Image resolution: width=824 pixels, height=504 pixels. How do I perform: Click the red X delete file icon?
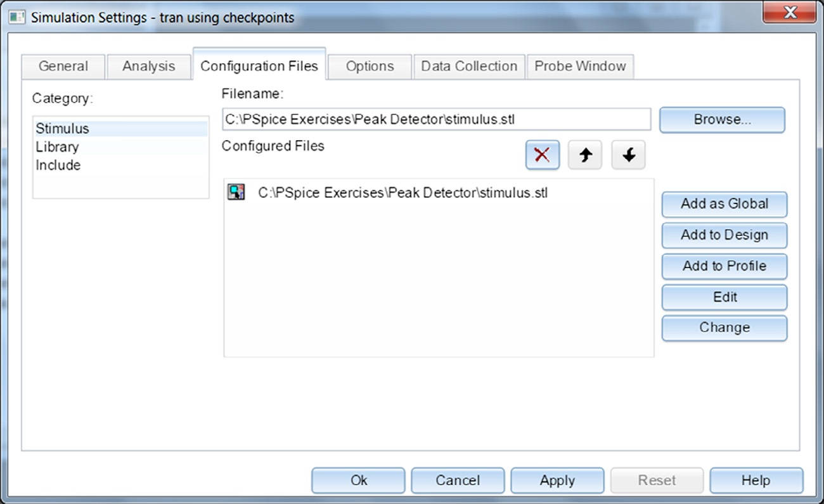coord(542,155)
